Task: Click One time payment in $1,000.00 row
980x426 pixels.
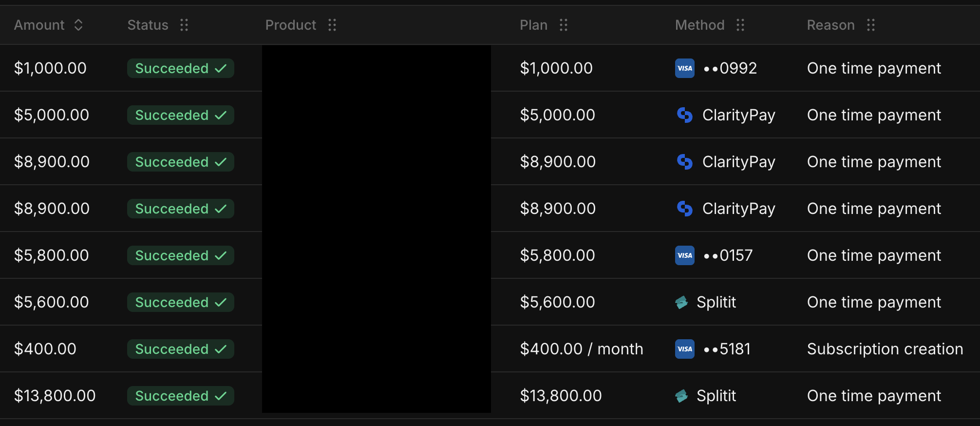Action: [x=874, y=68]
